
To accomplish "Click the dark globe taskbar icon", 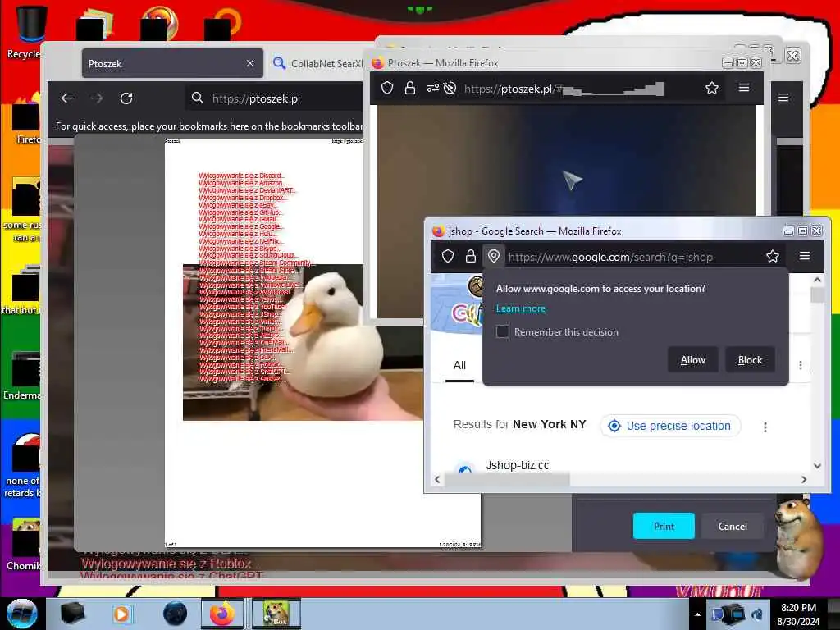I will (x=175, y=614).
